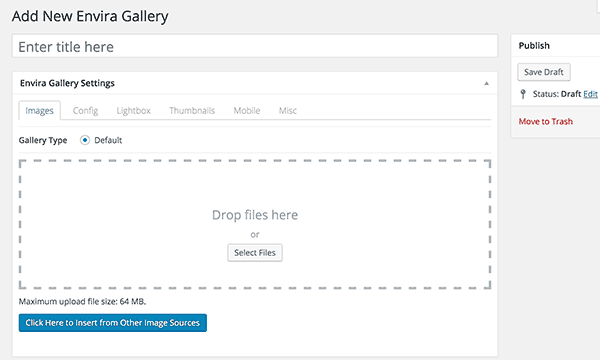
Task: Switch to the Config tab
Action: [85, 111]
